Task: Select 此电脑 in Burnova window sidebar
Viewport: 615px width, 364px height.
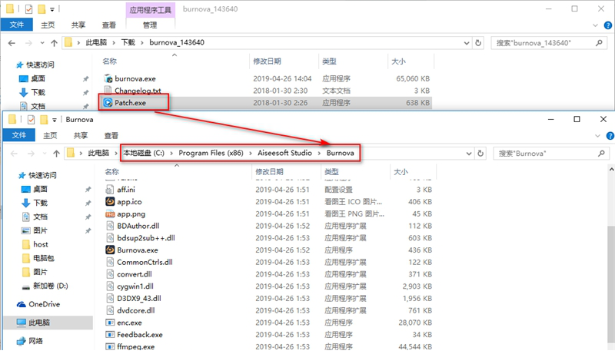Action: click(x=48, y=323)
